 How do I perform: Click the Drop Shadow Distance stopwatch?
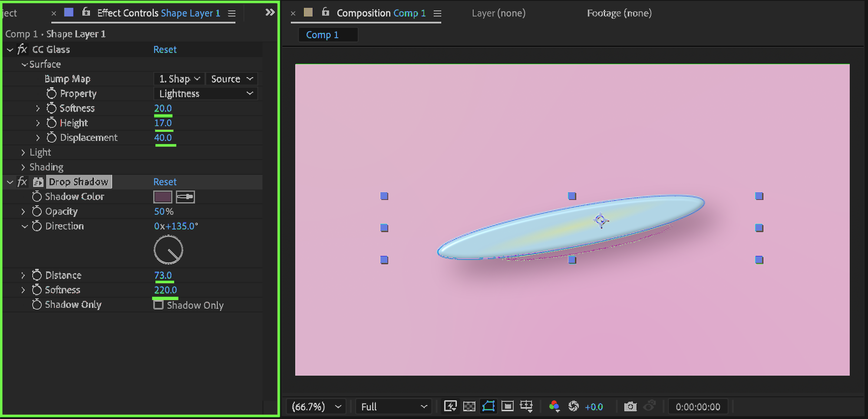pyautogui.click(x=37, y=275)
